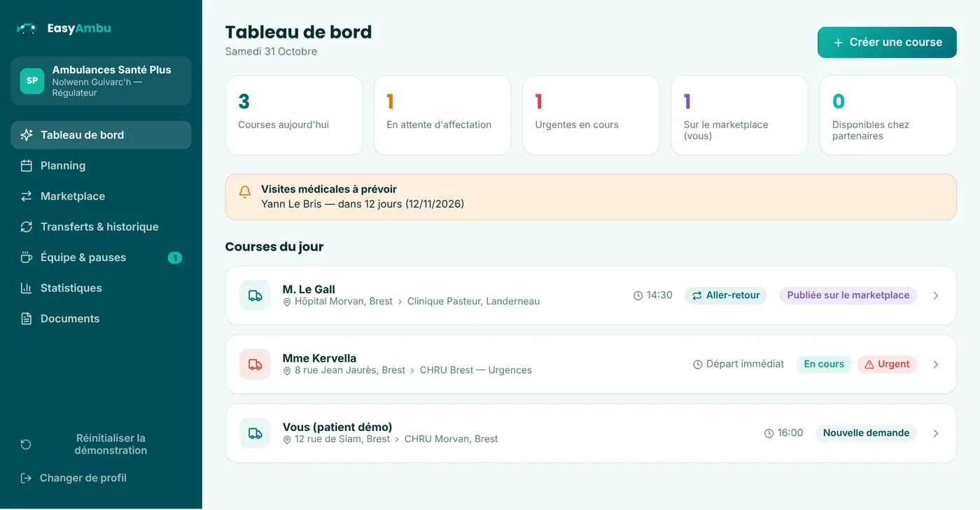Select the Urgentes en cours card
The height and width of the screenshot is (510, 980).
pos(591,115)
